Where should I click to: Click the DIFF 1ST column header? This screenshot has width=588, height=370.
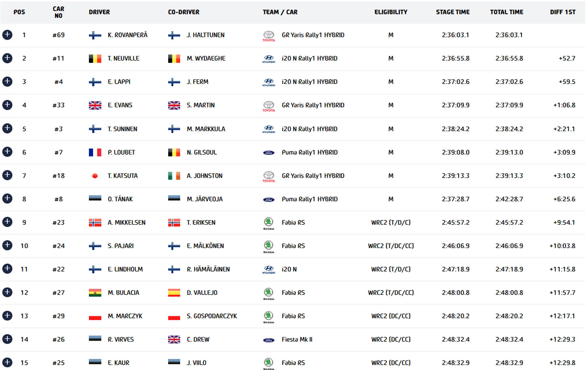pos(563,12)
